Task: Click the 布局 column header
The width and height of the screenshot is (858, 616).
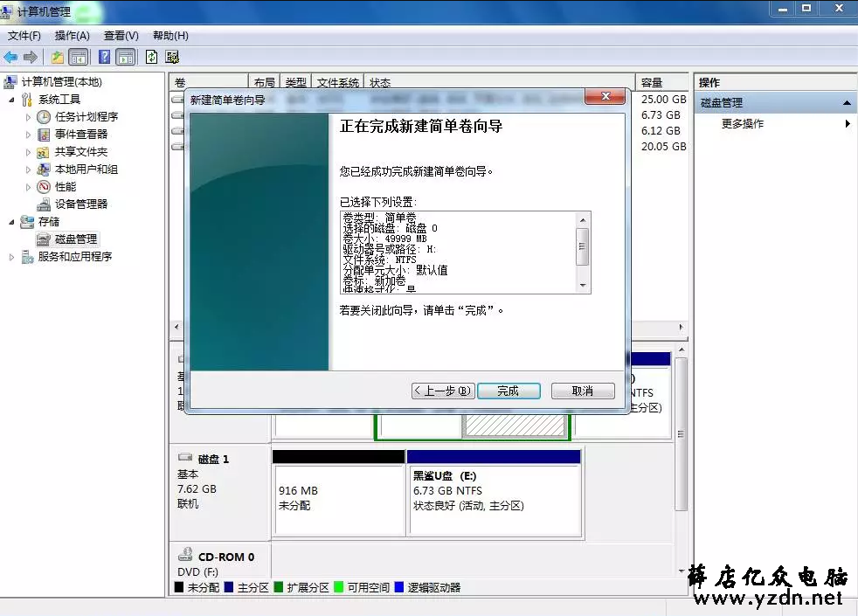Action: [x=264, y=83]
